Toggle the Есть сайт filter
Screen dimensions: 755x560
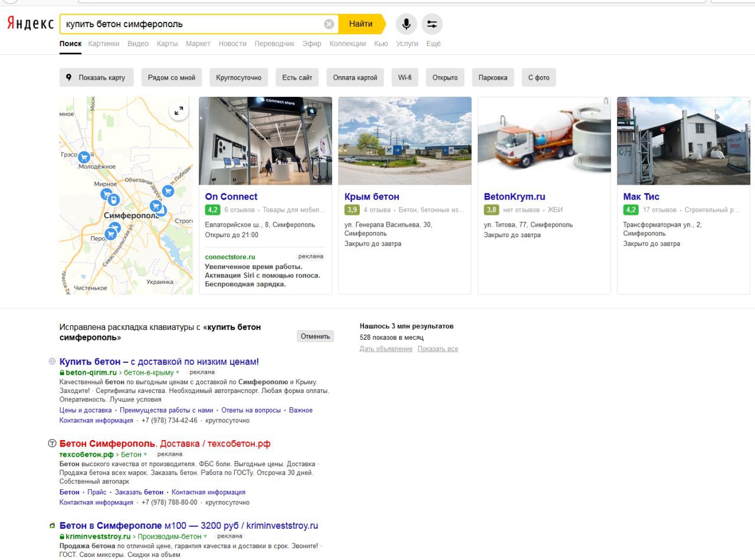297,77
